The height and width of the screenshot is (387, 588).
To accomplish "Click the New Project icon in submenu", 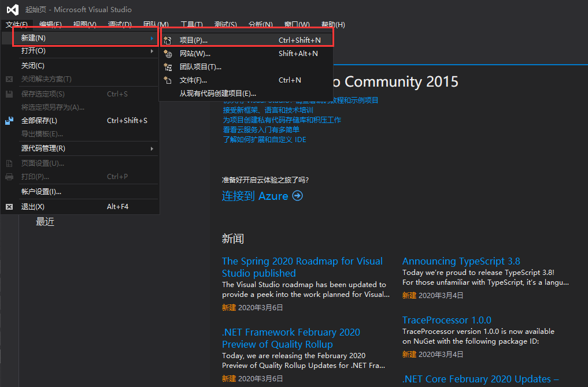I will pyautogui.click(x=168, y=40).
